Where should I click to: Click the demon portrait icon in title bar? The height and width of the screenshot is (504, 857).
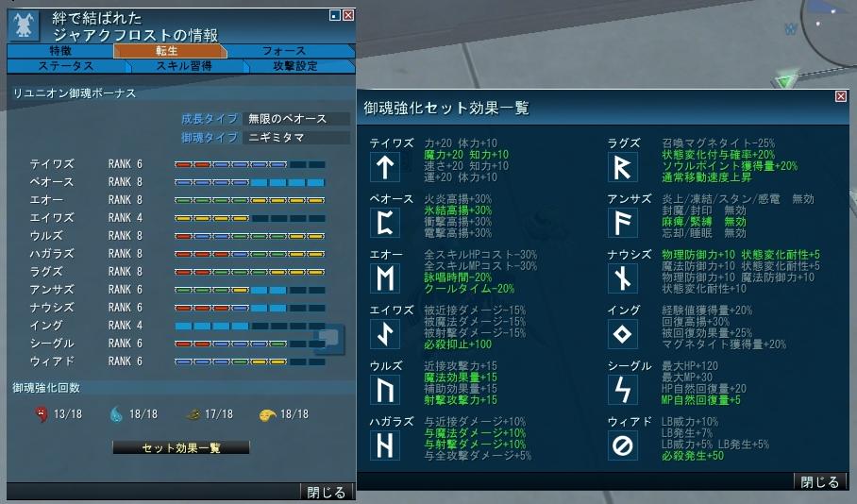[x=24, y=25]
